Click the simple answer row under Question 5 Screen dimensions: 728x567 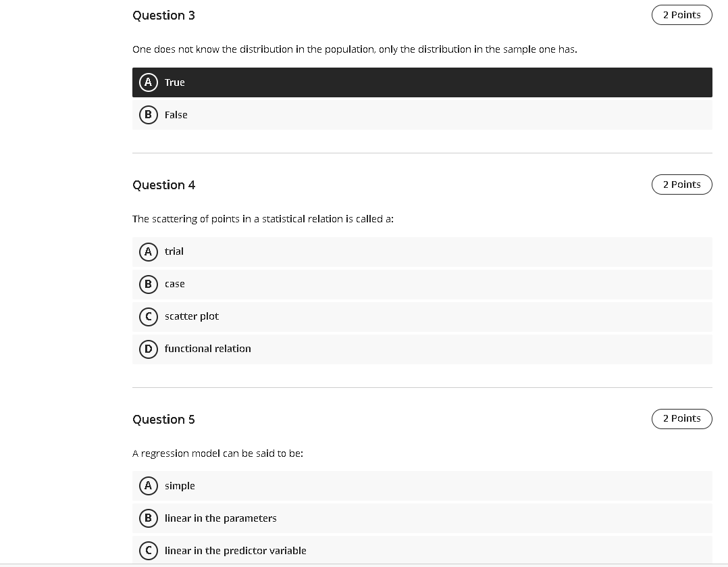point(405,485)
